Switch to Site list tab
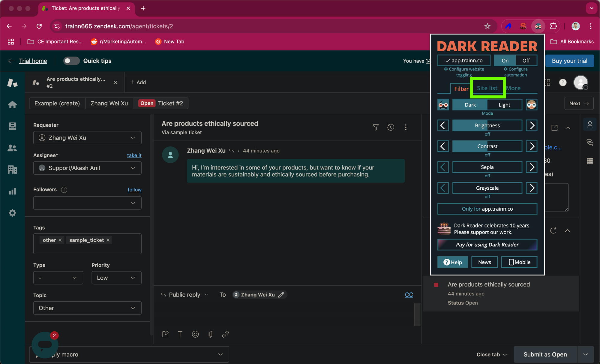 (487, 88)
